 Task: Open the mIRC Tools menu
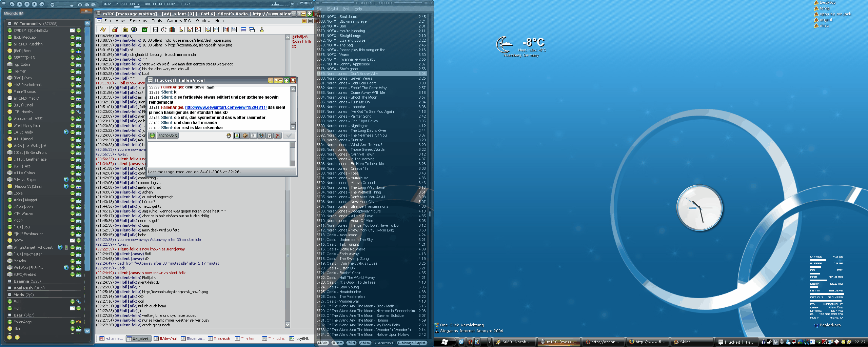157,21
